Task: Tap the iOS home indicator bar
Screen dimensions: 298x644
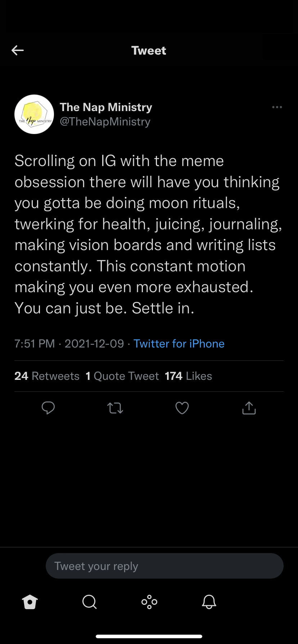Action: [x=149, y=636]
